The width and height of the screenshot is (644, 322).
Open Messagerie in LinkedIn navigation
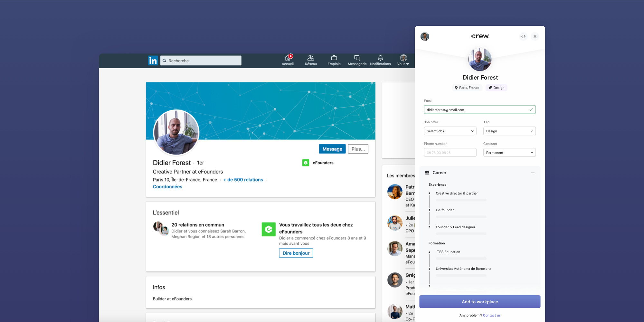pos(357,60)
